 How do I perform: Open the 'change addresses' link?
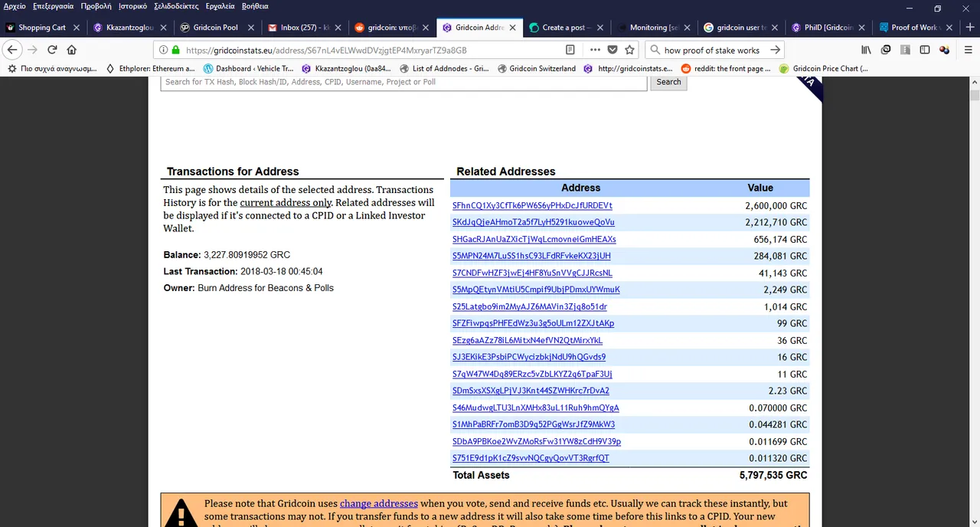click(379, 503)
